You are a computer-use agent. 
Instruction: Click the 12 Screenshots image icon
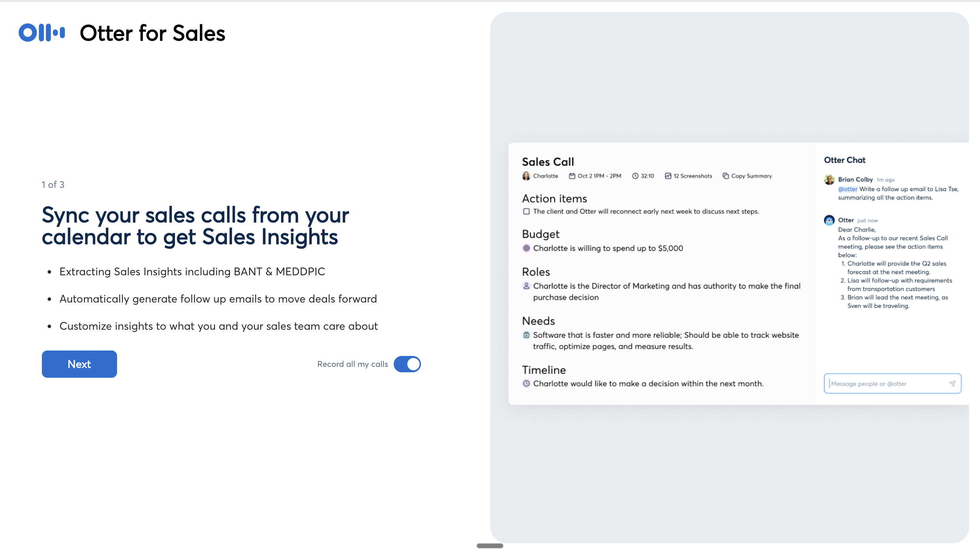coord(668,176)
